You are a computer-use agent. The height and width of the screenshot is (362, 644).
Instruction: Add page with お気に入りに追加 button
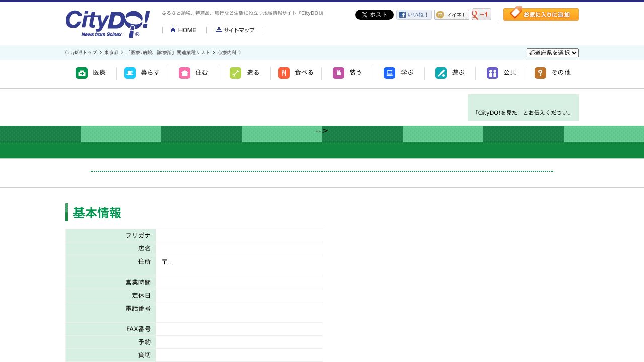coord(541,14)
